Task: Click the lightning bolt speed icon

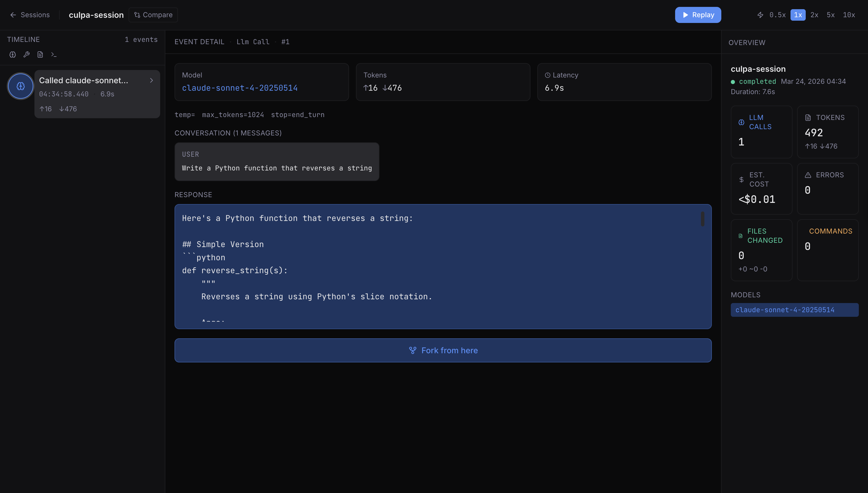Action: click(x=760, y=15)
